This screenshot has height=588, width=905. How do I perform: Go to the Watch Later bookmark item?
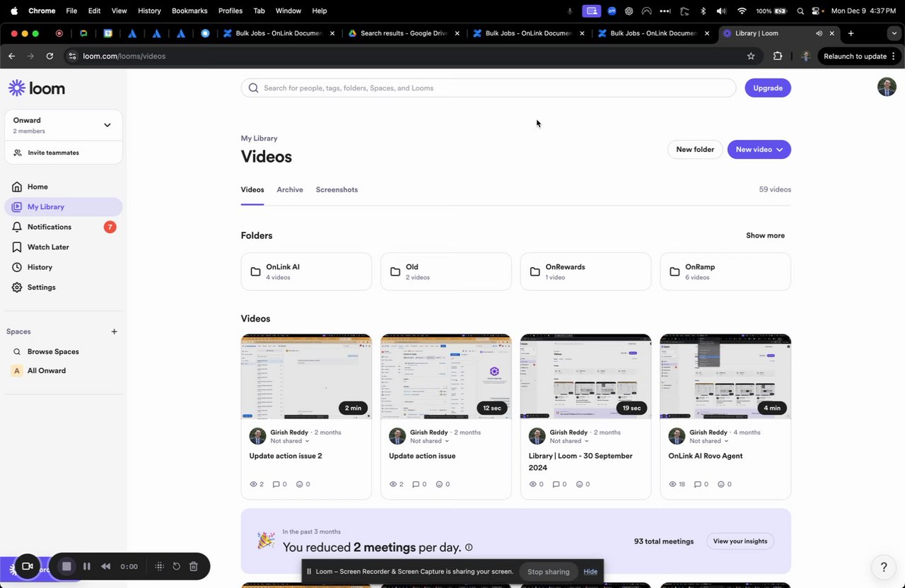click(63, 247)
